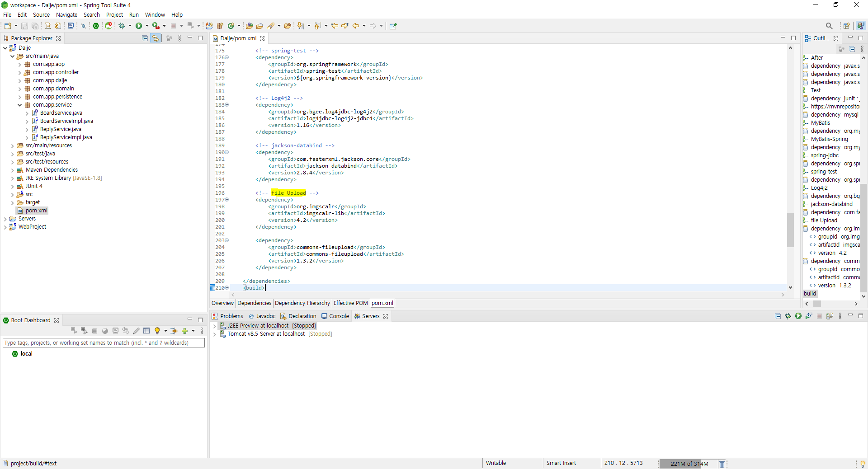Viewport: 868px width, 469px height.
Task: Click the green Debug bug icon
Action: 122,26
